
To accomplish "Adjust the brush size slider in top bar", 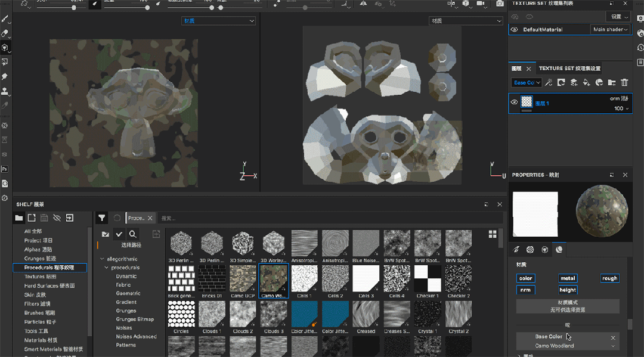I will tap(73, 7).
